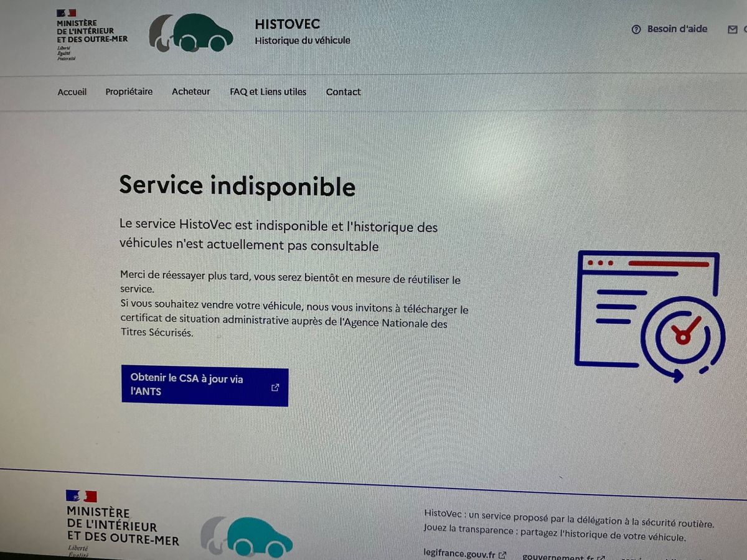Click the footer Ministère de l'Intérieur logo
The image size is (747, 560).
tap(122, 523)
